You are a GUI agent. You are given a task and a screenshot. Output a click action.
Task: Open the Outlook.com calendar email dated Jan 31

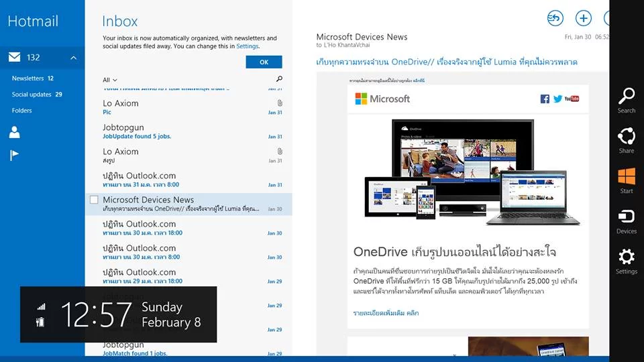pos(189,180)
